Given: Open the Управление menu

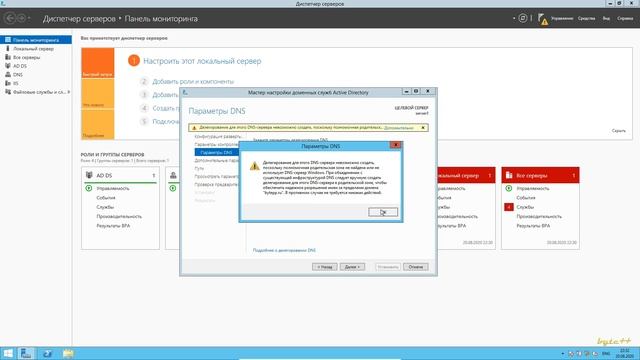Looking at the screenshot, I should 562,18.
